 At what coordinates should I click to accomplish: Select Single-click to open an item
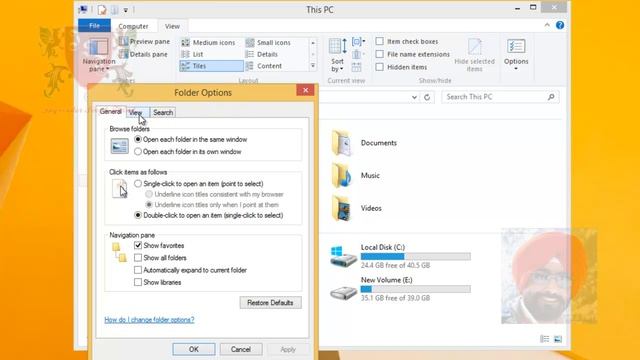tap(138, 184)
